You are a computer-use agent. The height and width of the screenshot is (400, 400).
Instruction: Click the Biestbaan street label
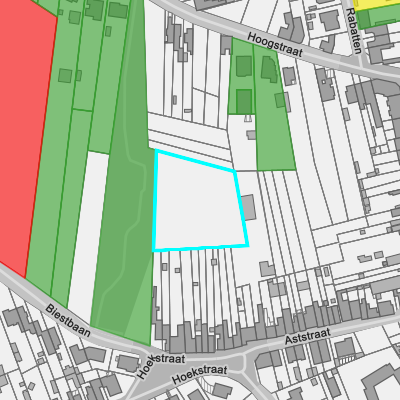[x=68, y=320]
